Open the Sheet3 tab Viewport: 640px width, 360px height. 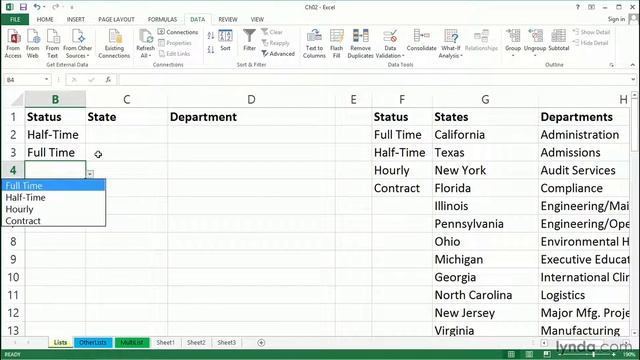coord(227,342)
